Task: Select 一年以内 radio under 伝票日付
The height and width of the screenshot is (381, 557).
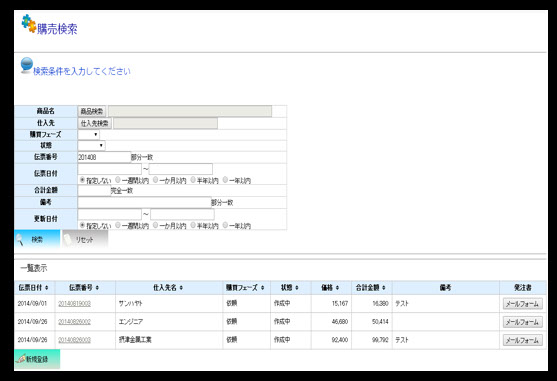Action: tap(225, 180)
